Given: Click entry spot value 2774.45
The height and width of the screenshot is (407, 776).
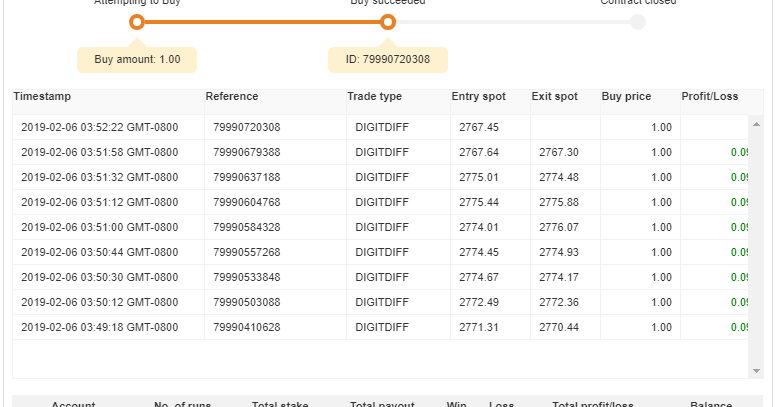Looking at the screenshot, I should pos(479,252).
